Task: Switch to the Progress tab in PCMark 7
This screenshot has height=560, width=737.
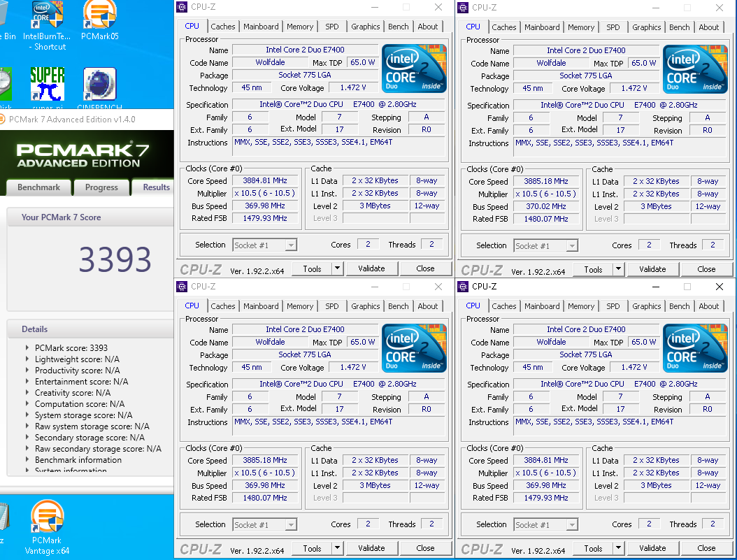Action: (101, 187)
